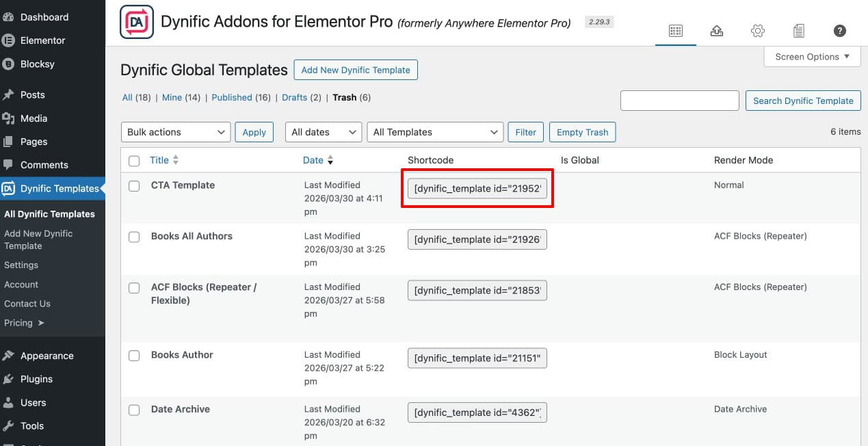Check the ACF Blocks (Repeater / Flexible) row
The width and height of the screenshot is (868, 446).
tap(134, 288)
